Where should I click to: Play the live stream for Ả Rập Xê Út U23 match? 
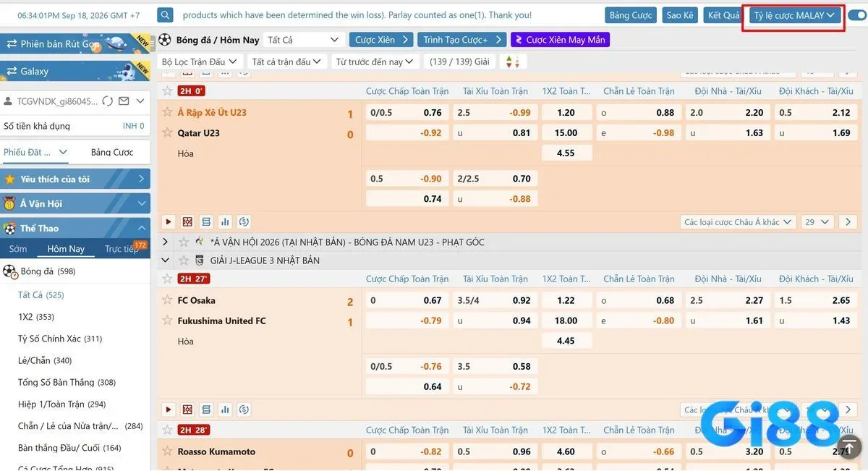168,222
